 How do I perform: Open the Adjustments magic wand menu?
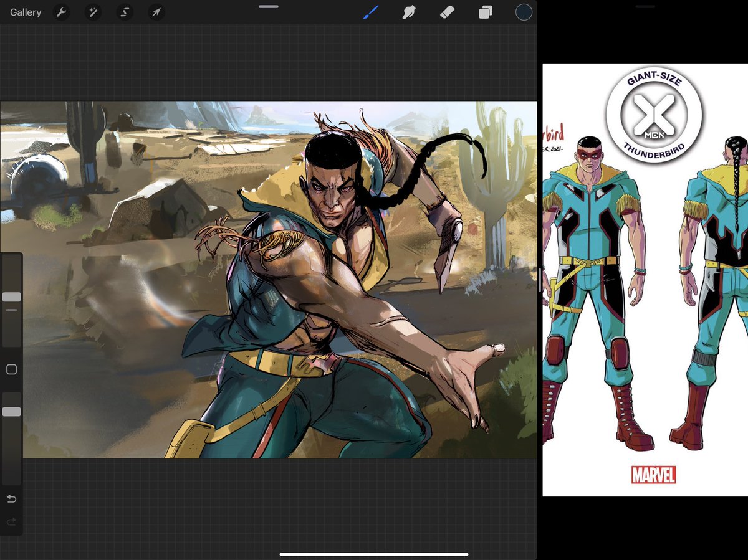pos(93,12)
